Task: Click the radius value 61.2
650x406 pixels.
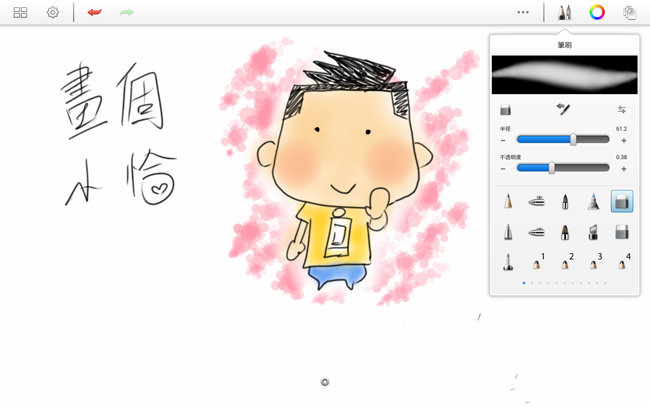Action: [621, 129]
